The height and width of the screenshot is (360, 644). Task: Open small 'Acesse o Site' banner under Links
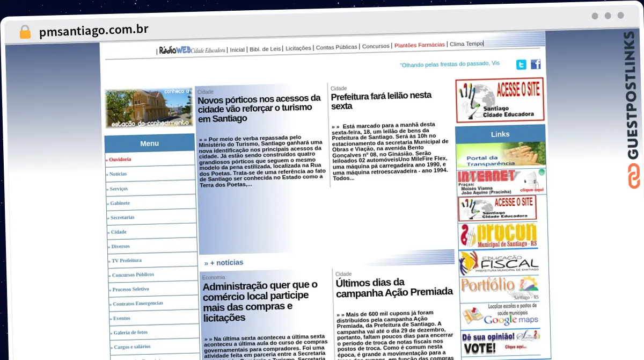497,209
